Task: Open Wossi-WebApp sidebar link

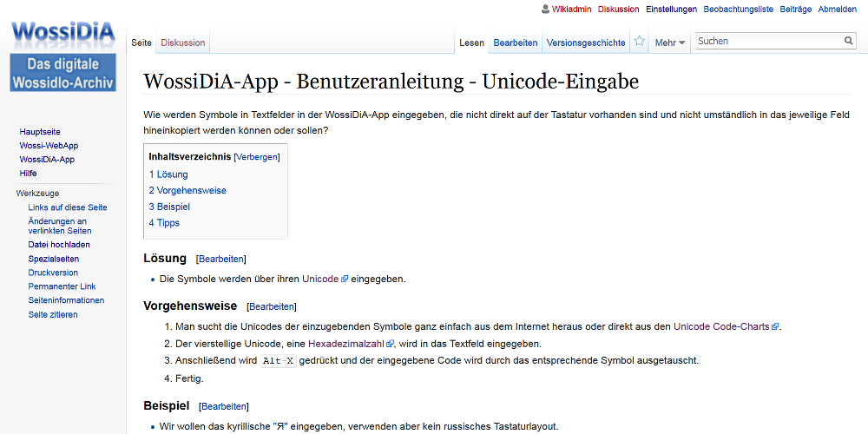Action: click(x=49, y=146)
